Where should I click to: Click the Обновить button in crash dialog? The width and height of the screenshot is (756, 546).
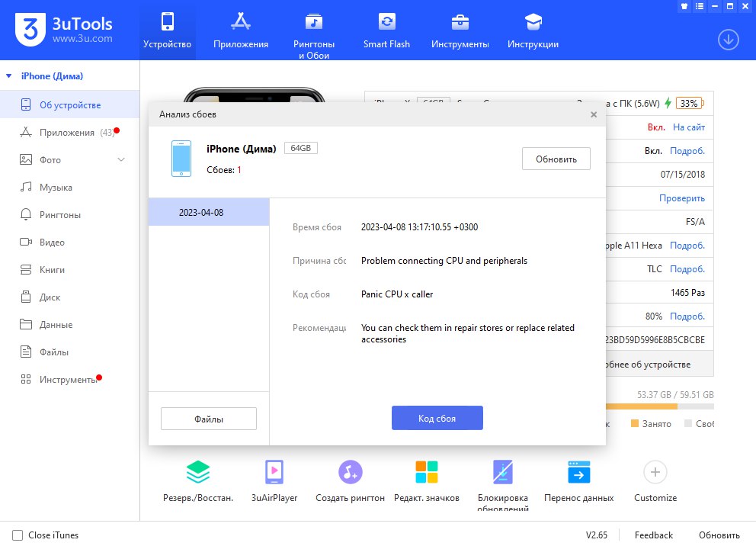pyautogui.click(x=556, y=159)
